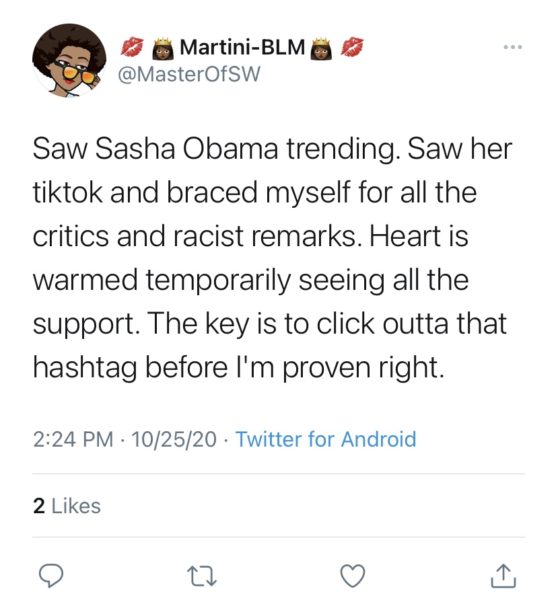Click the word hashtag in the tweet
Image resolution: width=556 pixels, height=600 pixels.
point(85,368)
